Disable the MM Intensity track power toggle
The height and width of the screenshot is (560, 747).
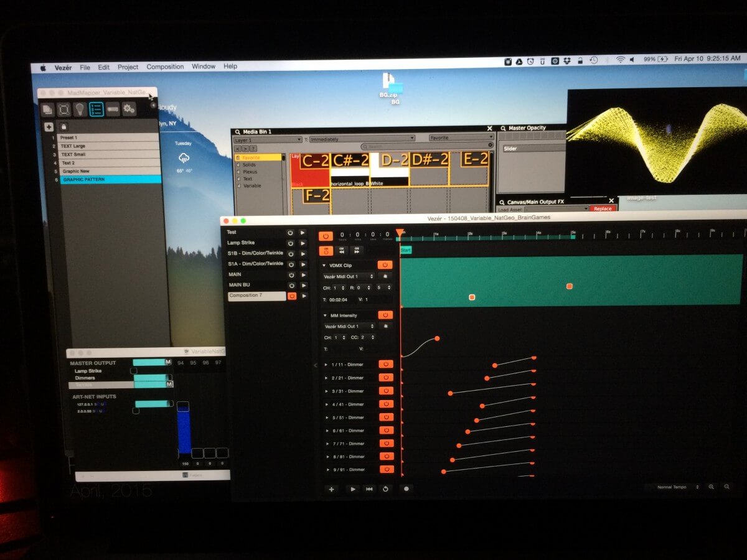[x=385, y=315]
